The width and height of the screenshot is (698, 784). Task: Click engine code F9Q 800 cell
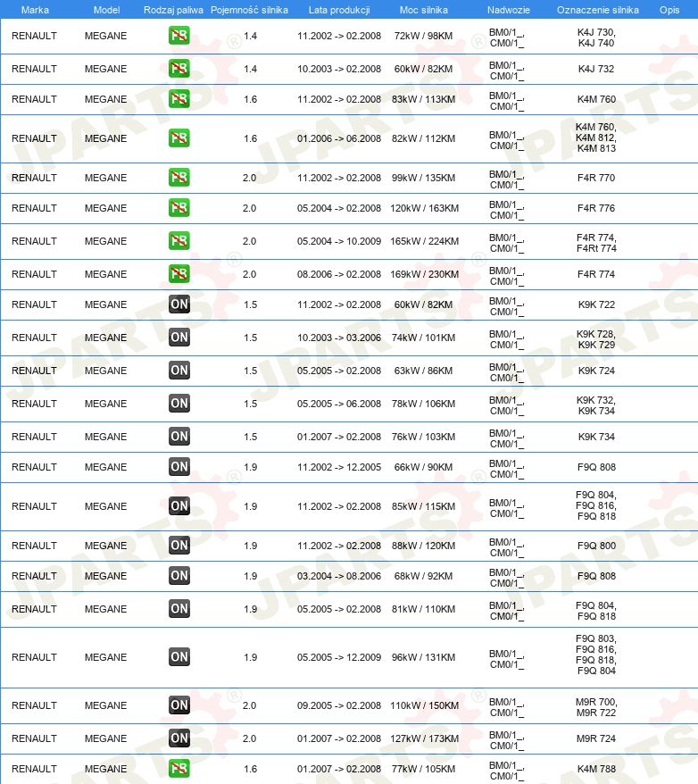596,546
